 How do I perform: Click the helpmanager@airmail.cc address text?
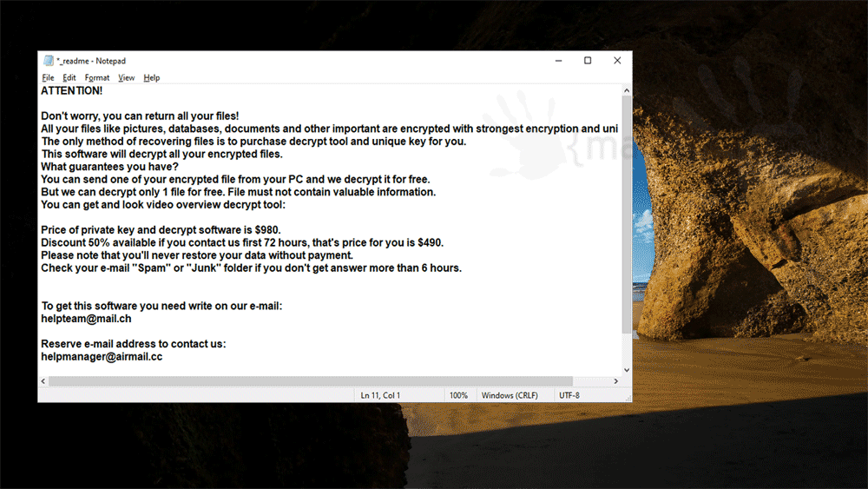pos(102,357)
